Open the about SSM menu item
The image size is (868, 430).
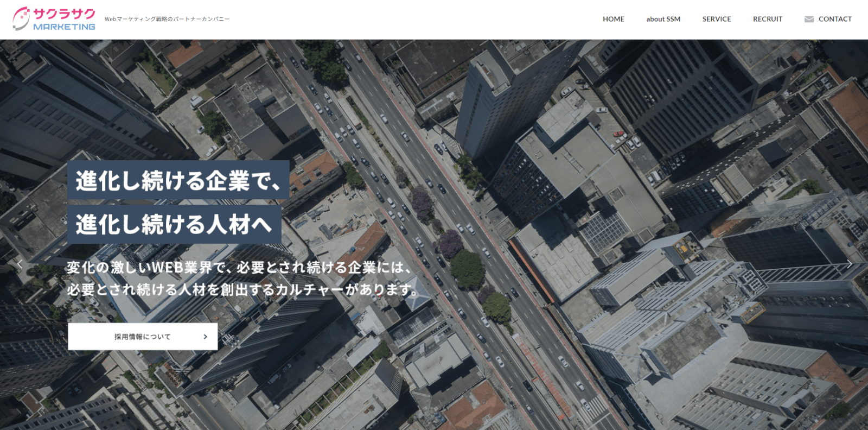click(663, 19)
